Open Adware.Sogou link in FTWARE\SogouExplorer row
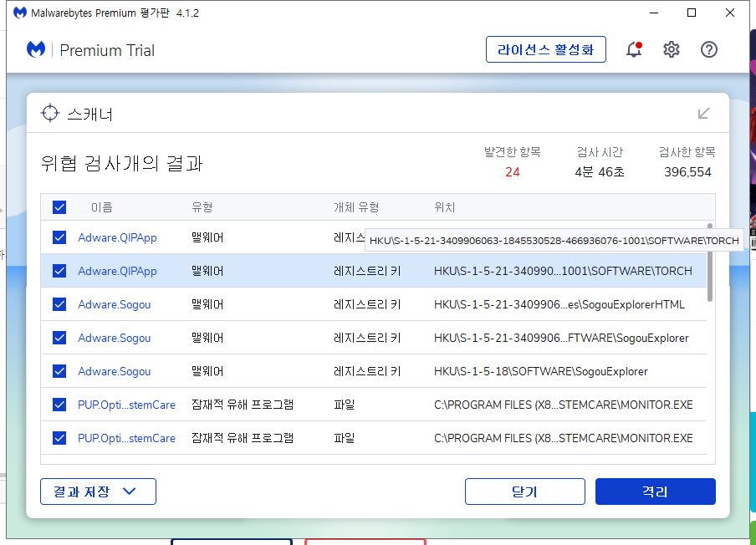The width and height of the screenshot is (756, 545). click(x=115, y=338)
